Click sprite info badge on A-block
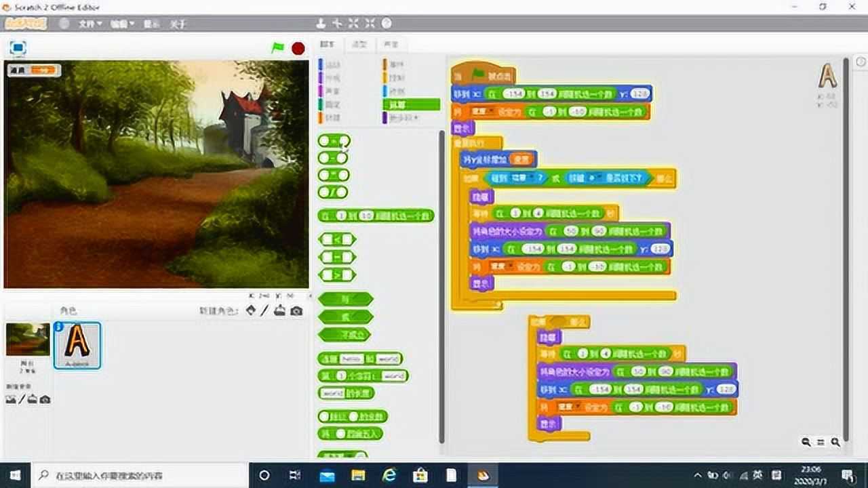Viewport: 868px width, 488px height. [x=58, y=327]
